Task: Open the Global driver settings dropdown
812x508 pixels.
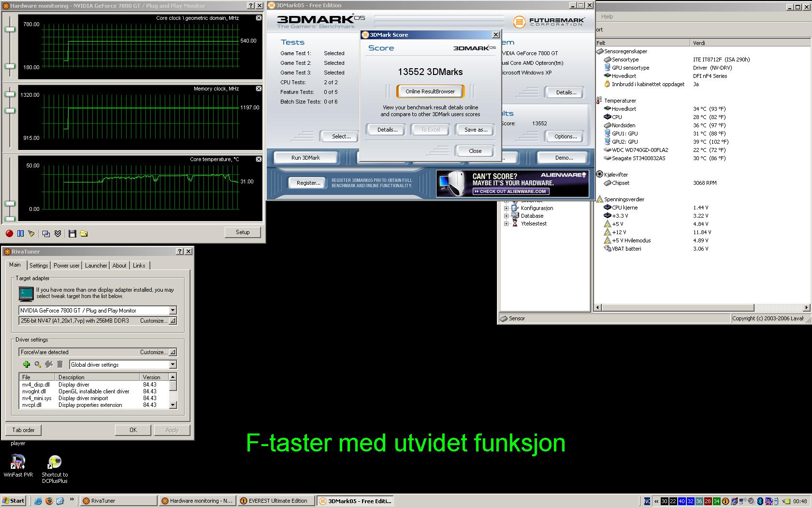Action: [173, 365]
